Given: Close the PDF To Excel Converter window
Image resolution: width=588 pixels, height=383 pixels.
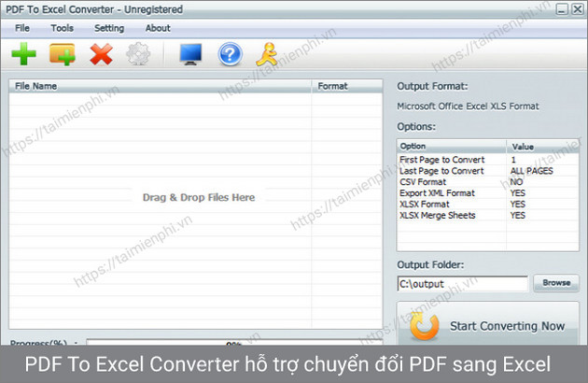Looking at the screenshot, I should tap(577, 9).
